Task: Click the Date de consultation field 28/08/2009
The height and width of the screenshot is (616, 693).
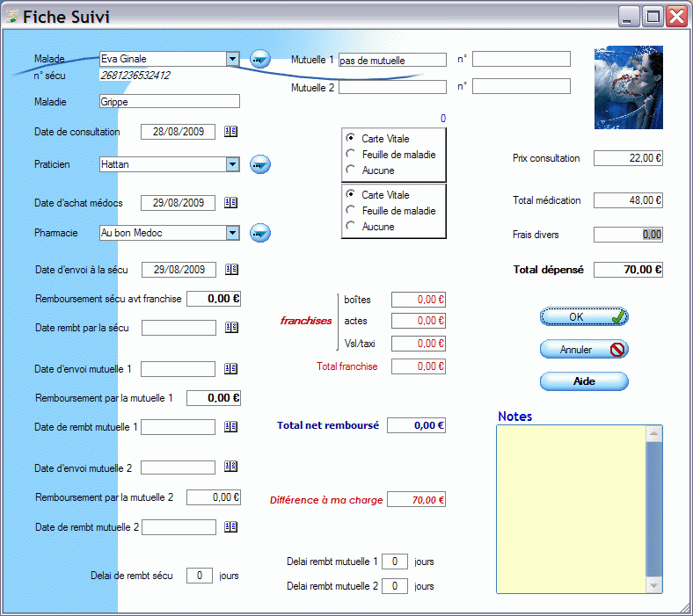Action: [179, 132]
